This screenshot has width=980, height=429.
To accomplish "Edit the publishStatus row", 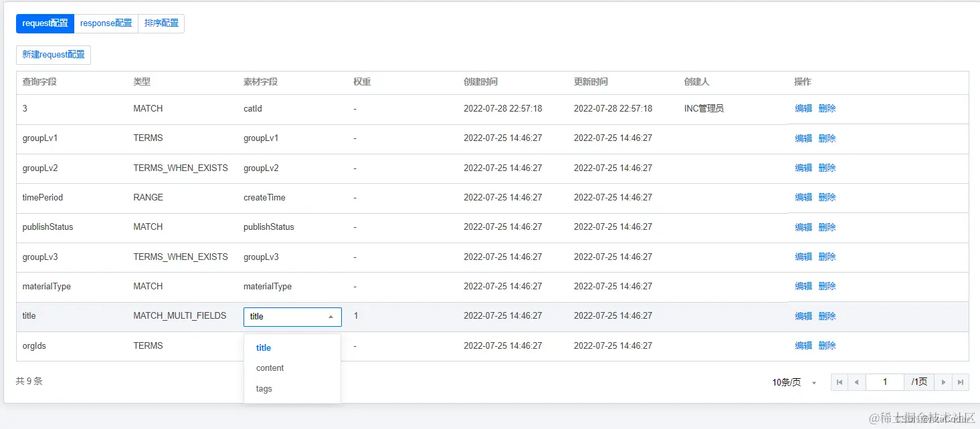I will (x=803, y=227).
